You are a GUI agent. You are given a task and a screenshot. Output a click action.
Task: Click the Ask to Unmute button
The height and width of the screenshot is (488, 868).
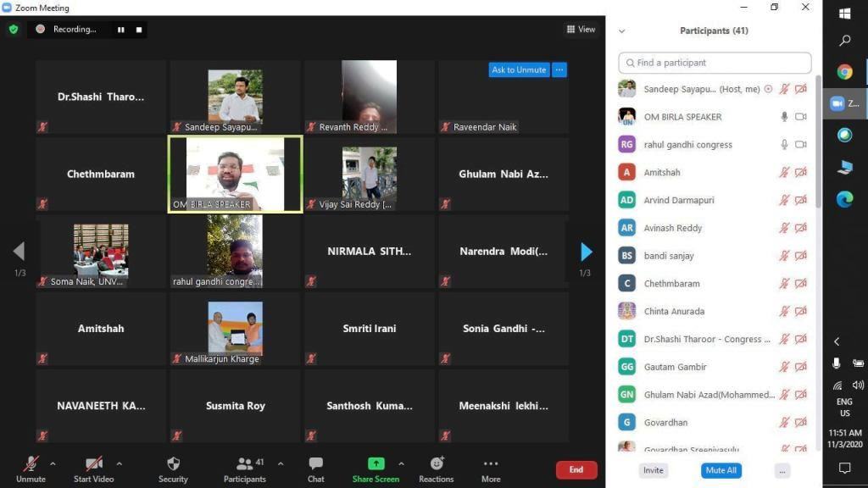coord(519,70)
